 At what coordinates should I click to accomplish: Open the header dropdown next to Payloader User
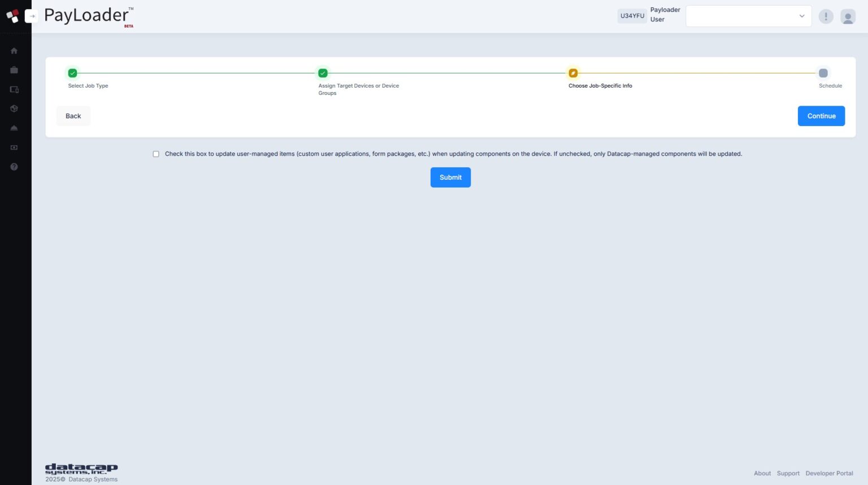(748, 16)
